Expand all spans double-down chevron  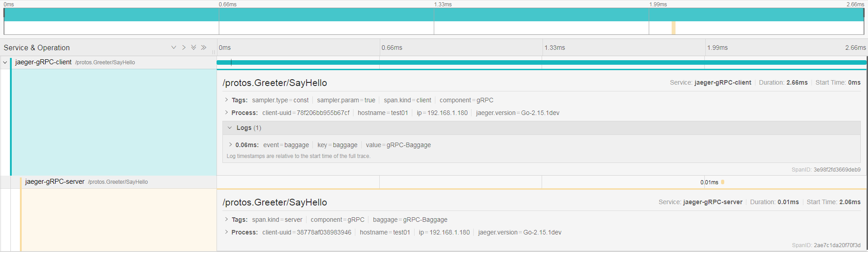point(193,48)
